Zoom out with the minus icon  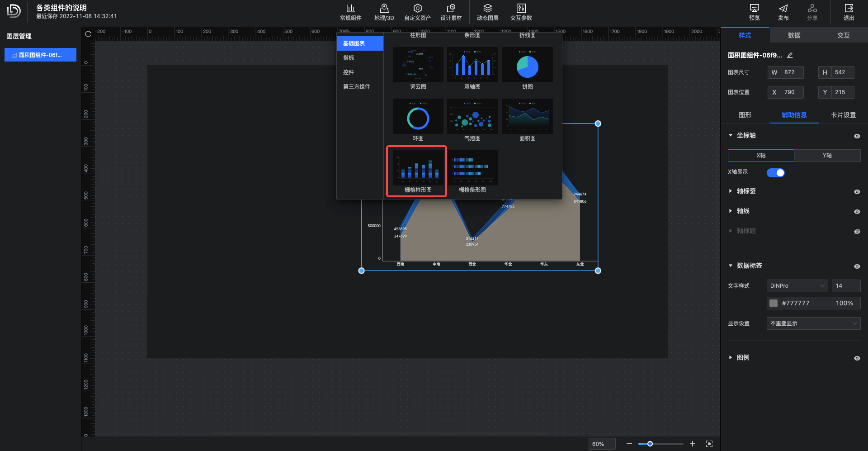[629, 444]
